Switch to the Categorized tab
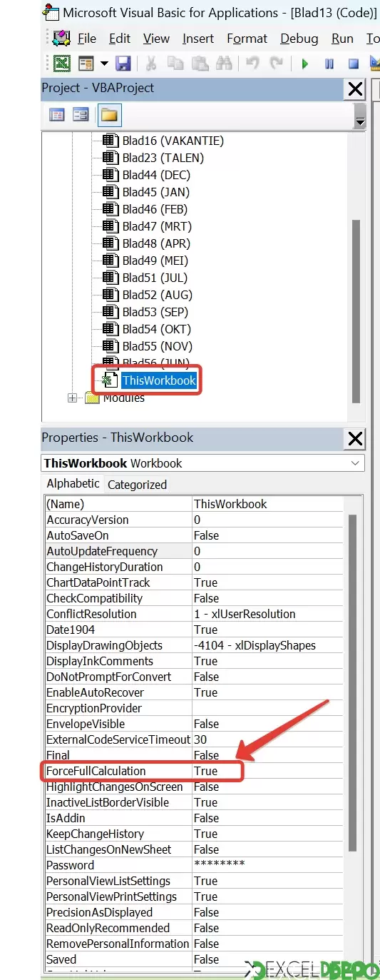Viewport: 380px width, 980px height. [x=137, y=485]
